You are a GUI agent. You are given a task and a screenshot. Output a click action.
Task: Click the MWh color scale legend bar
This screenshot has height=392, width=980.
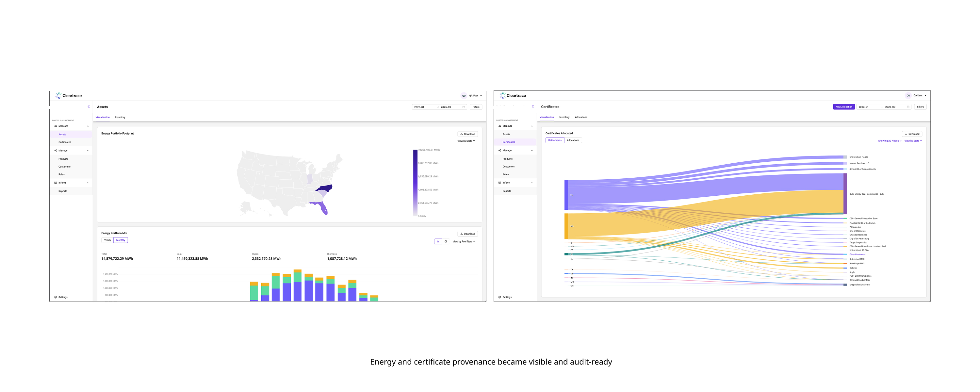tap(415, 183)
